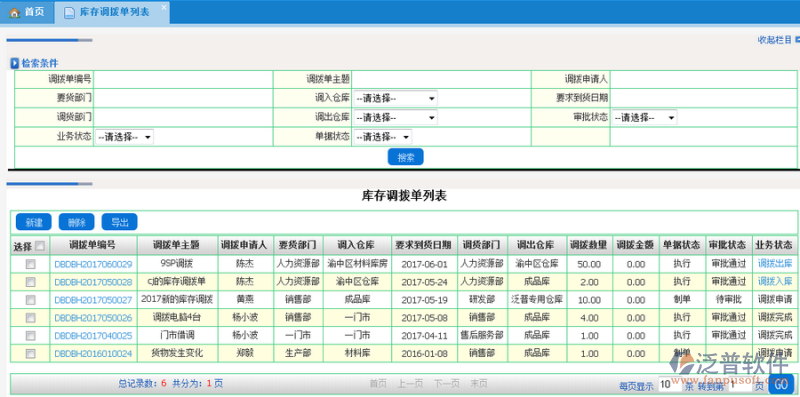Select the 库存调拨单列表 tab
This screenshot has width=800, height=397.
pyautogui.click(x=112, y=12)
